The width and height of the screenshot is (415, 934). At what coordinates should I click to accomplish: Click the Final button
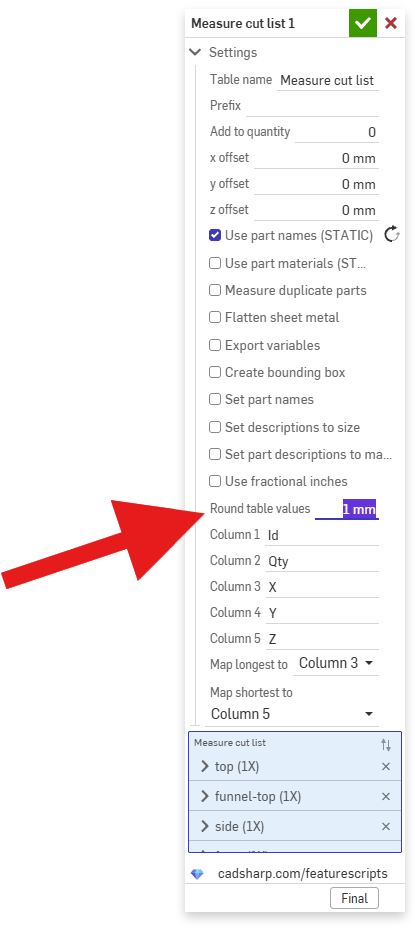click(354, 898)
